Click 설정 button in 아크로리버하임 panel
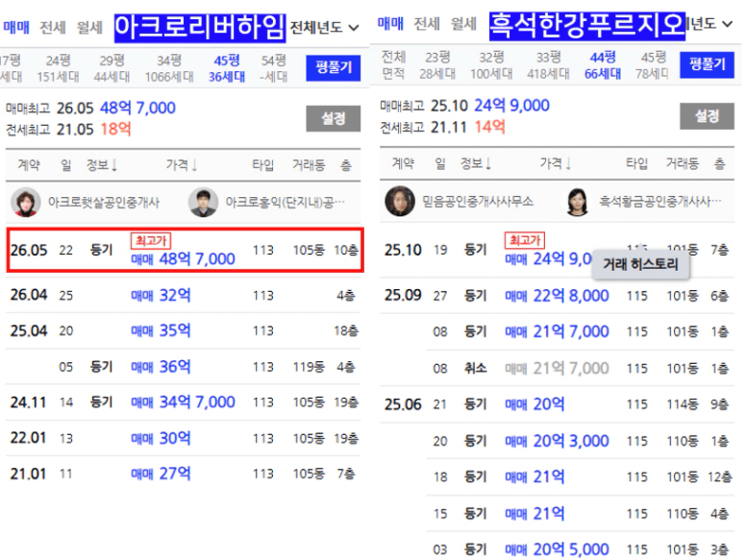This screenshot has width=746, height=560. [333, 118]
